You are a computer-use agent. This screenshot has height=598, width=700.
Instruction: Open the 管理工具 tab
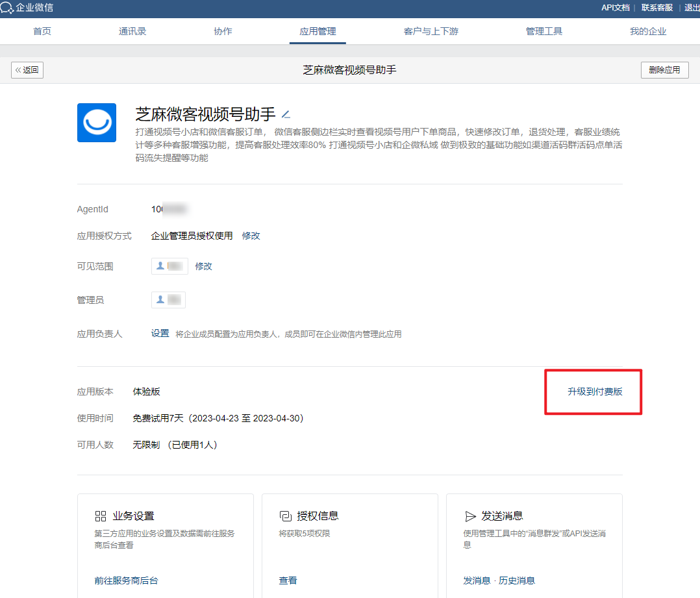coord(544,31)
